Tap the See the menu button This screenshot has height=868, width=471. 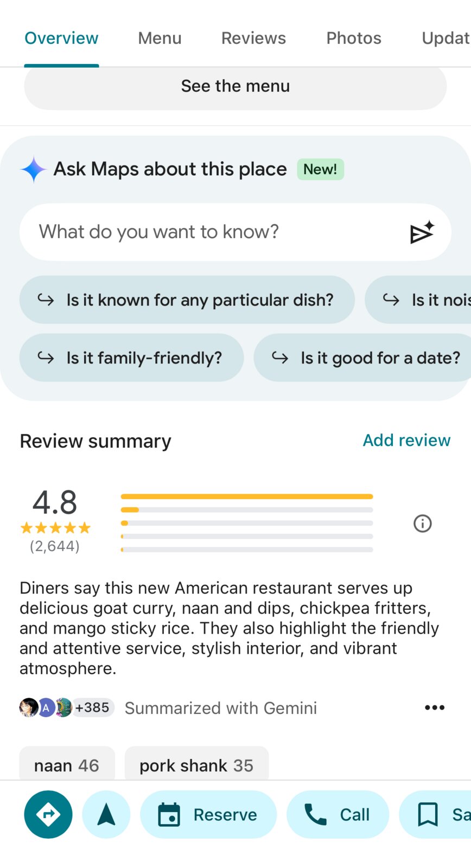[235, 87]
